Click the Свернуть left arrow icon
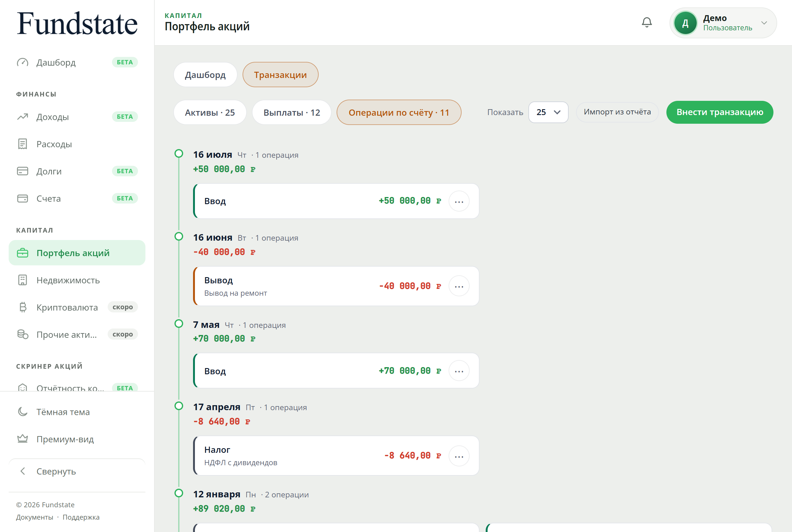Image resolution: width=792 pixels, height=532 pixels. (23, 471)
